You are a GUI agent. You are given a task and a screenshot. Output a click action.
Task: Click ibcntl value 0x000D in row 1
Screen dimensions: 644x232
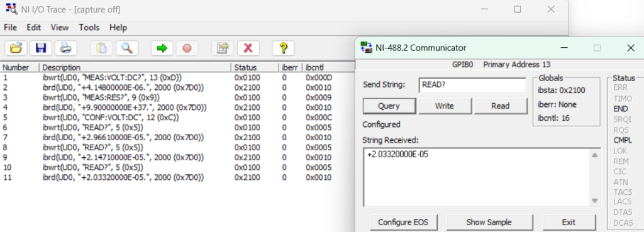[x=318, y=77]
